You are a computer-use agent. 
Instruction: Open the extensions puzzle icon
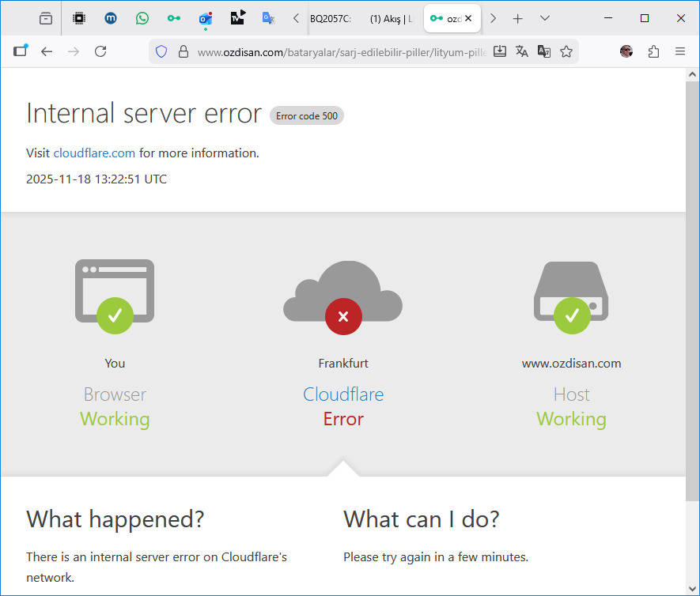coord(653,51)
